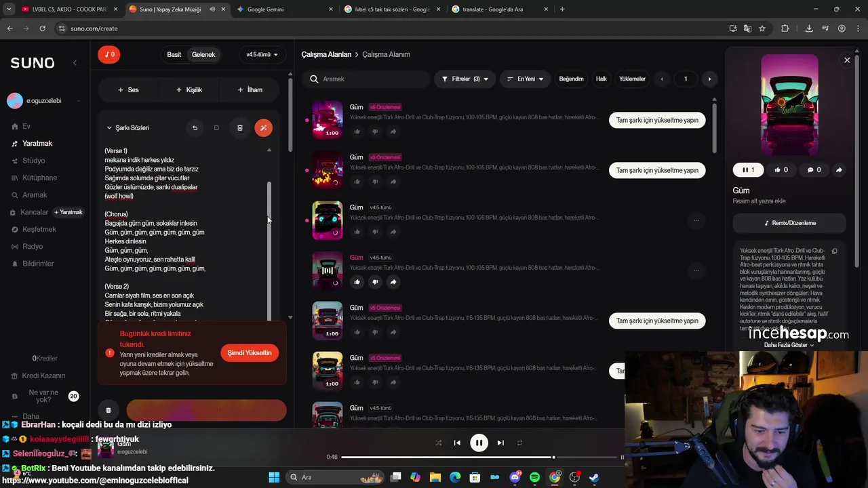Open the first Güm song thumbnail
The image size is (868, 488).
pyautogui.click(x=327, y=120)
